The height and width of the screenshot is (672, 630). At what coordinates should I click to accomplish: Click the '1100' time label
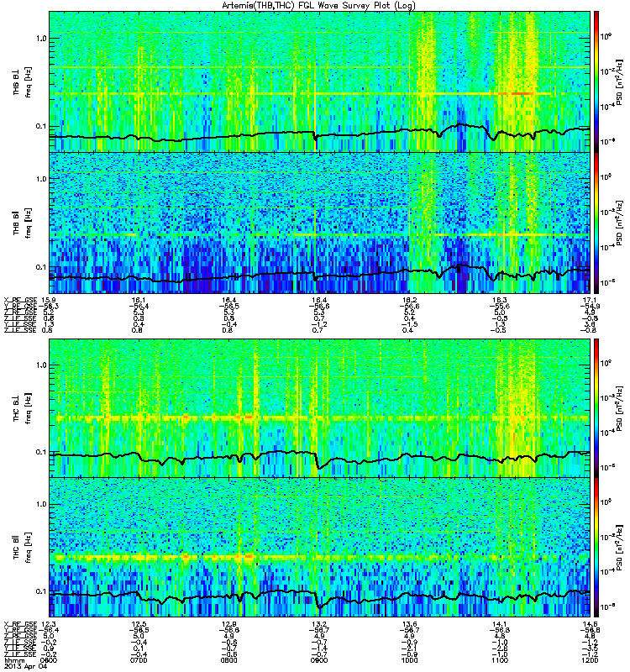(500, 660)
